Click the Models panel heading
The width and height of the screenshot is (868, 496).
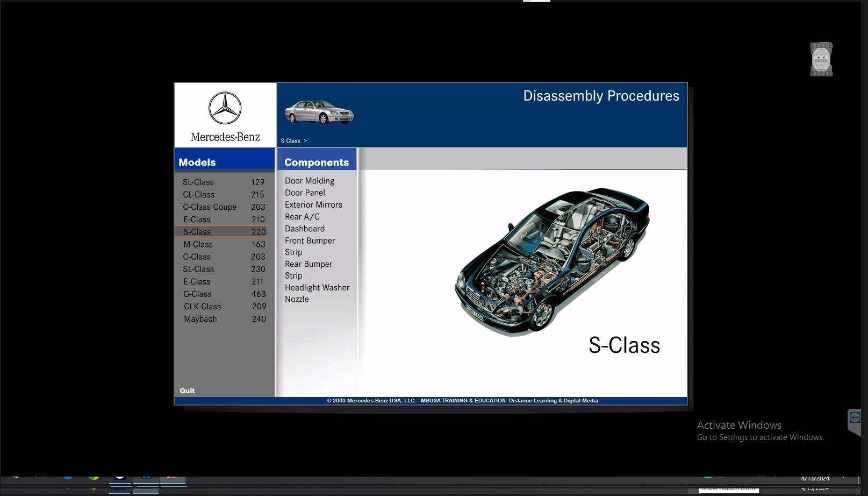[197, 162]
